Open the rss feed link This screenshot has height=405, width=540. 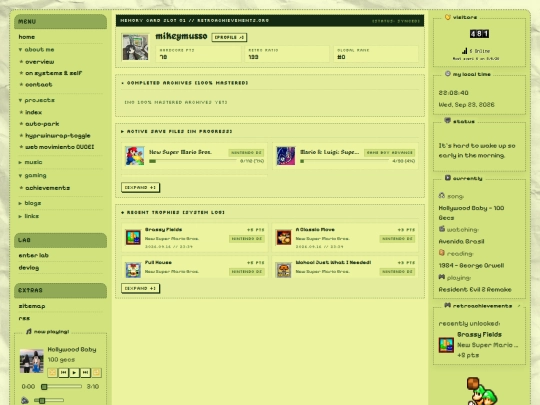(24, 318)
